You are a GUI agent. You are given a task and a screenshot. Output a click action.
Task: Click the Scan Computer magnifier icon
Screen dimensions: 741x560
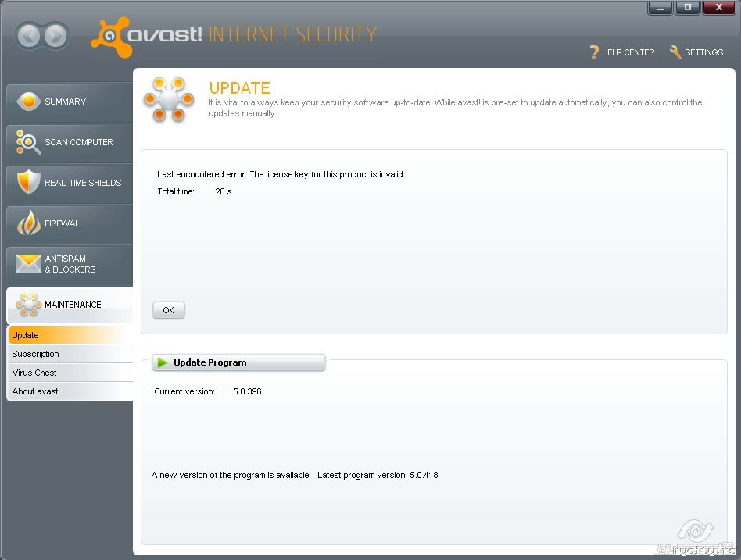pyautogui.click(x=28, y=142)
